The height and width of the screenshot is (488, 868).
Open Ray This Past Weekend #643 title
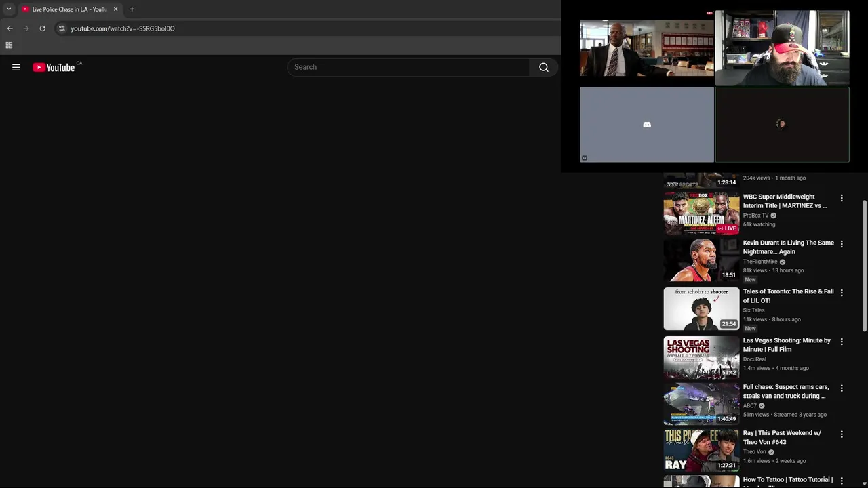[782, 438]
